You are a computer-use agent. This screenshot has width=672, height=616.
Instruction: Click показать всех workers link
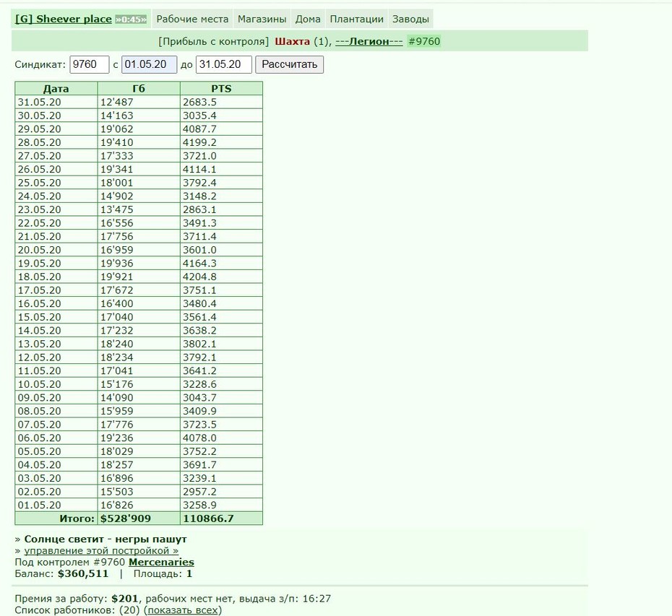[183, 610]
